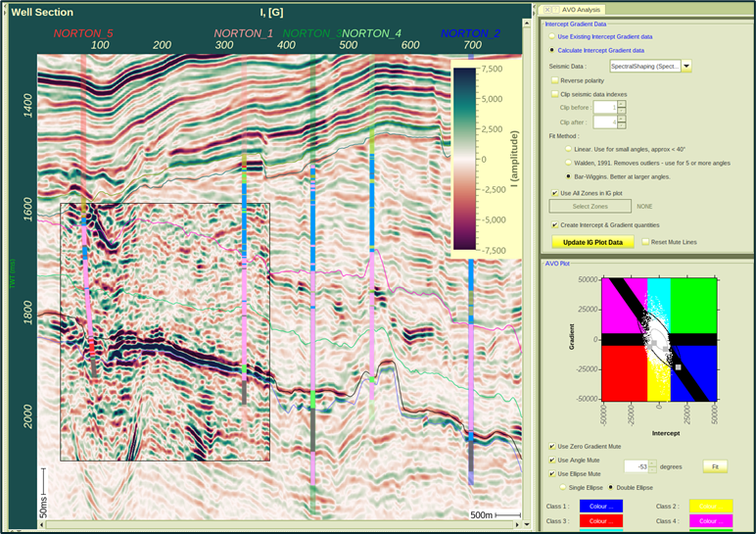
Task: Click the NORTON_5 well label
Action: [83, 33]
